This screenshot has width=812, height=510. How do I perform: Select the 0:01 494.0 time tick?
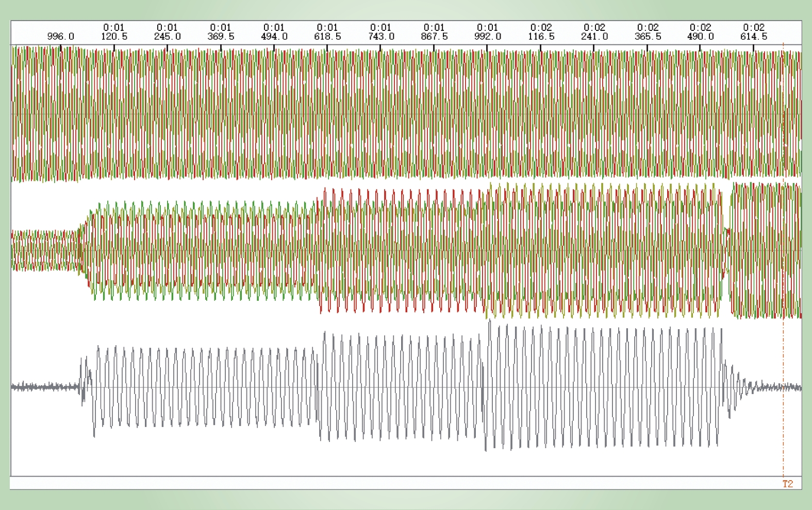pyautogui.click(x=274, y=32)
